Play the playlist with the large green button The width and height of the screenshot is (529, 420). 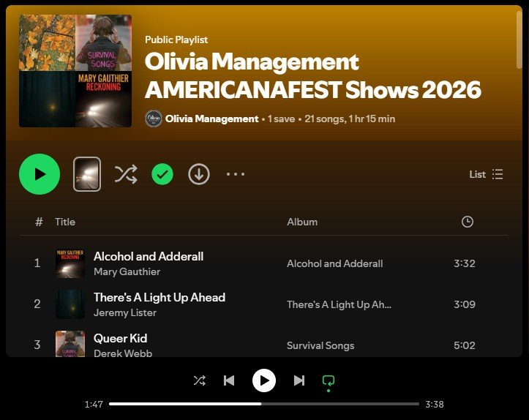pos(40,174)
